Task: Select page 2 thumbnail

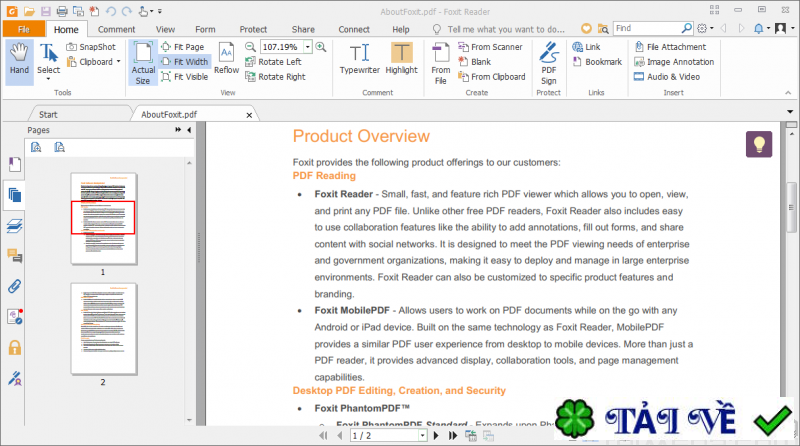Action: [x=102, y=328]
